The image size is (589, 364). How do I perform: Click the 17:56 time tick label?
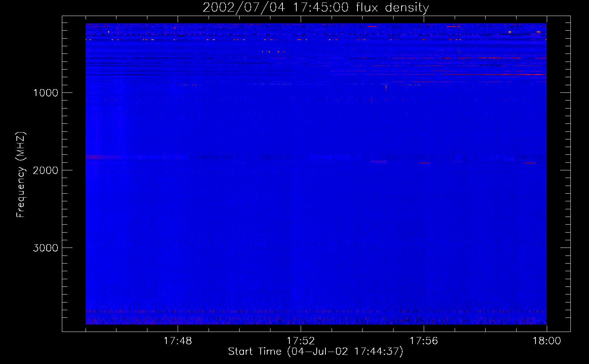424,341
